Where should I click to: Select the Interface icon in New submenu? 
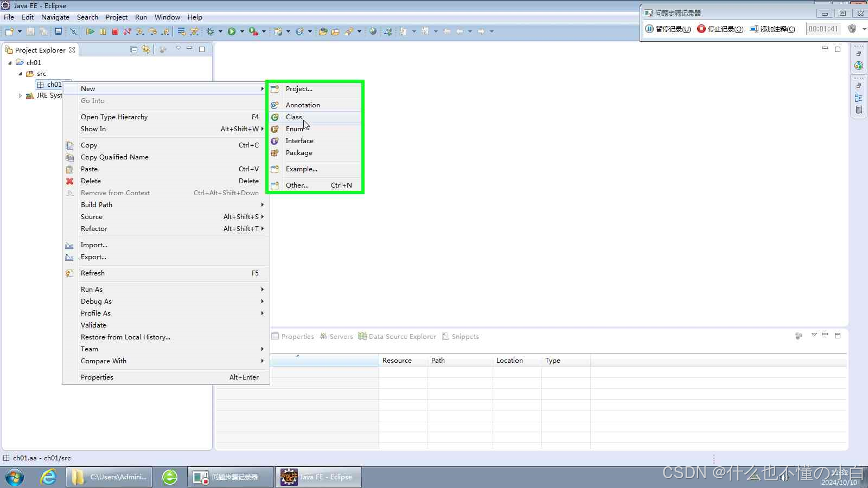pos(275,141)
